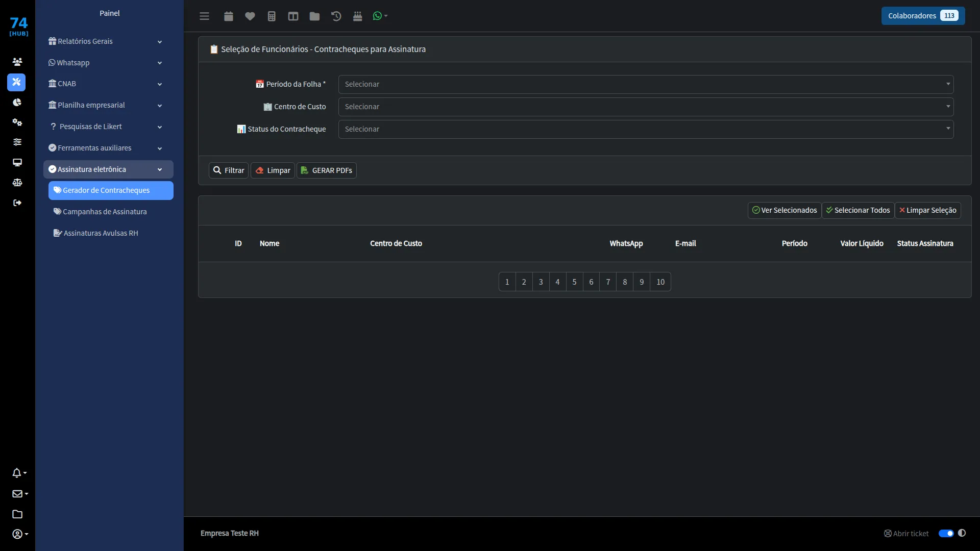Click the Filtrar button
The width and height of the screenshot is (980, 551).
tap(229, 170)
